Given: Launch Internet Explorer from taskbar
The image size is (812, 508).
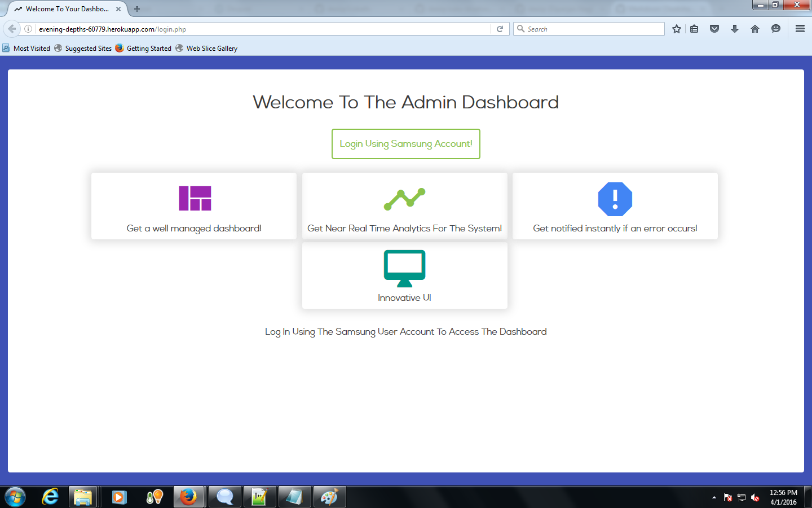Looking at the screenshot, I should (50, 497).
